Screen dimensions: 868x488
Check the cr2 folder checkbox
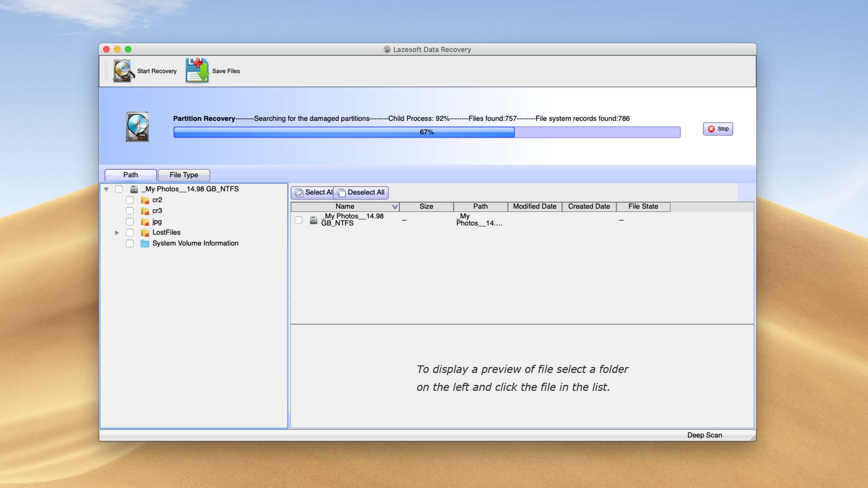130,200
